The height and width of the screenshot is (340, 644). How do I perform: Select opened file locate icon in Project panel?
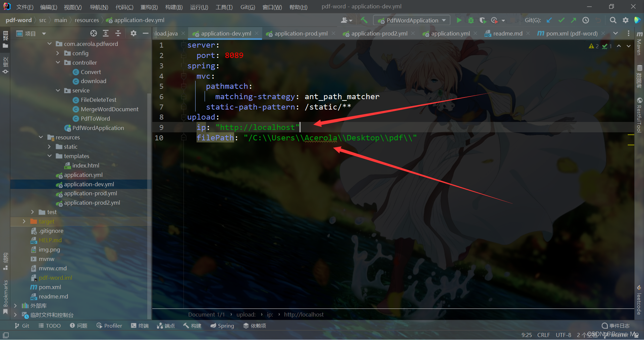click(94, 33)
